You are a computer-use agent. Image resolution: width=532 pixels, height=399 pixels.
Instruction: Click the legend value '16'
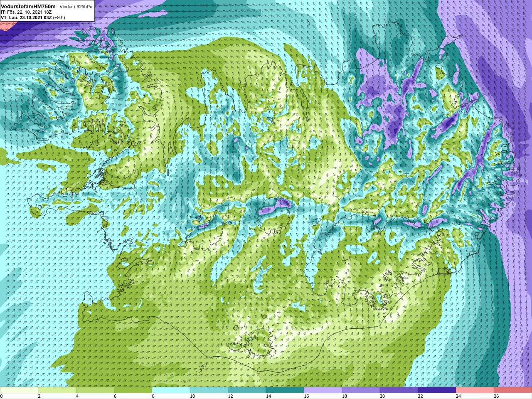[x=306, y=396]
